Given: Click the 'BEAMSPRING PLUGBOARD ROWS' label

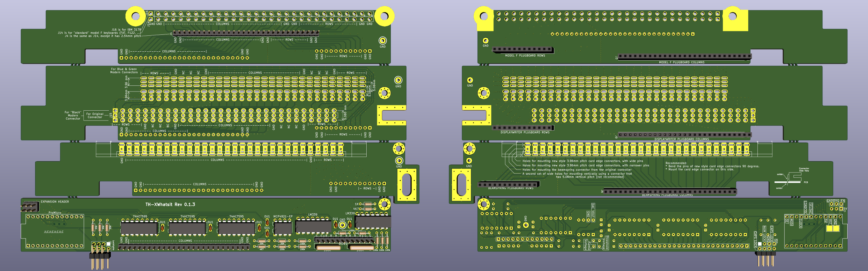Looking at the screenshot, I should point(511,188).
